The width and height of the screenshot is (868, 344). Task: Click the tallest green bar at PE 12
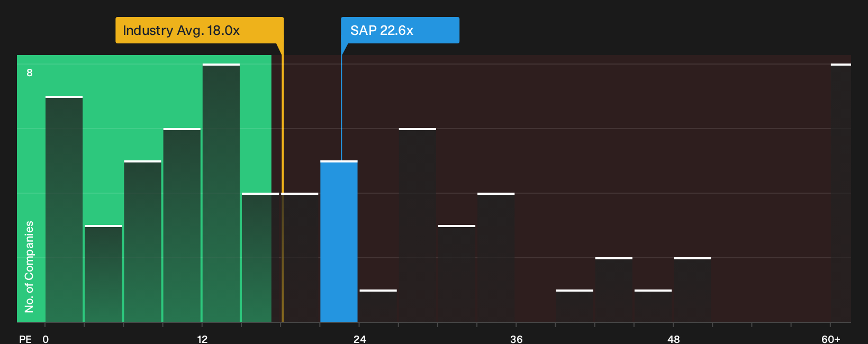221,193
